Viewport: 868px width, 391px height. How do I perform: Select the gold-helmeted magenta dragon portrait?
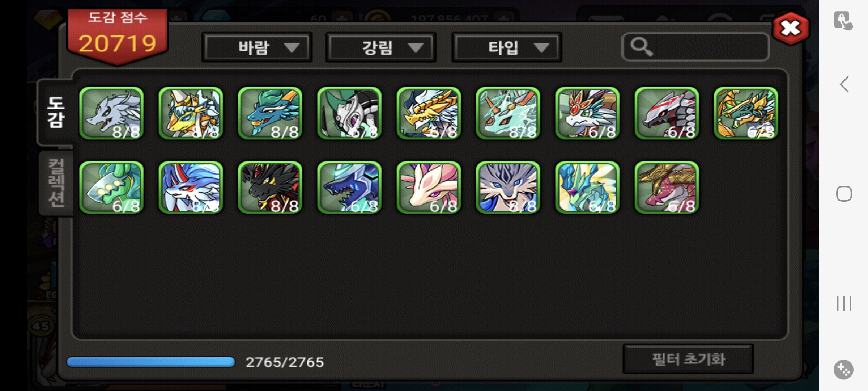(667, 188)
